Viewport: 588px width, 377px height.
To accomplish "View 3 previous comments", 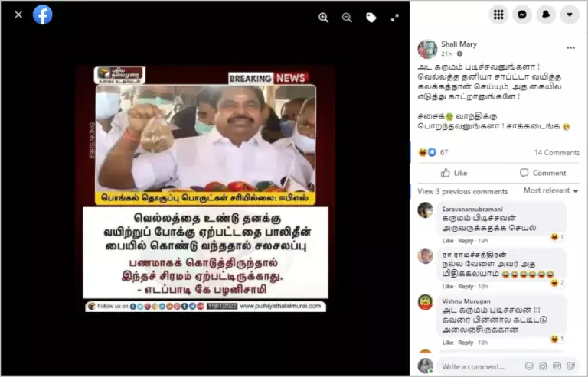I will (x=462, y=192).
